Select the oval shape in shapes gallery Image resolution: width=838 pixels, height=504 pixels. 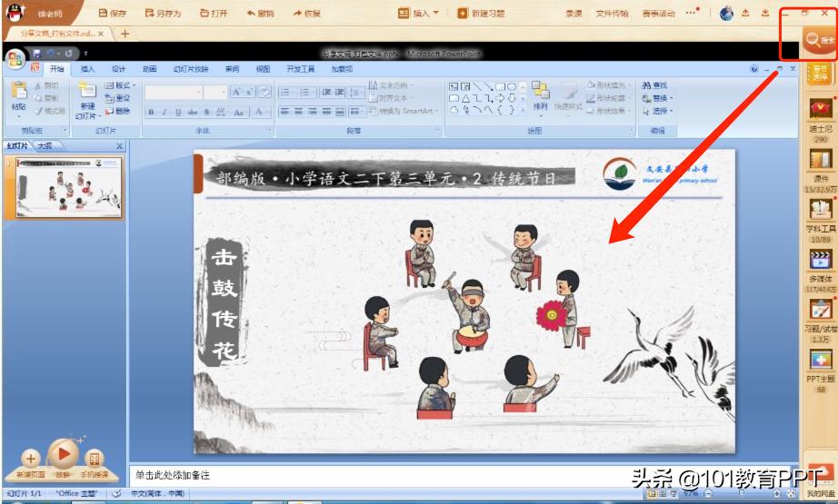pyautogui.click(x=512, y=86)
